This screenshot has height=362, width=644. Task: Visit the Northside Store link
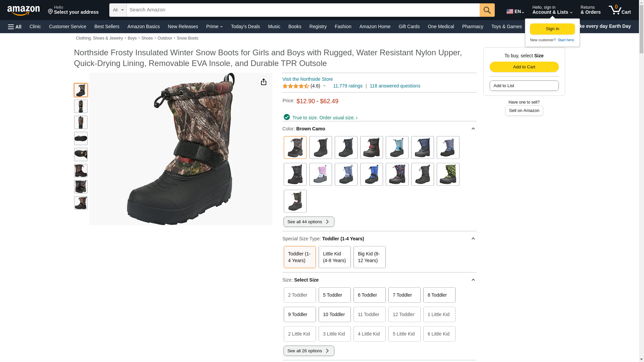click(308, 79)
